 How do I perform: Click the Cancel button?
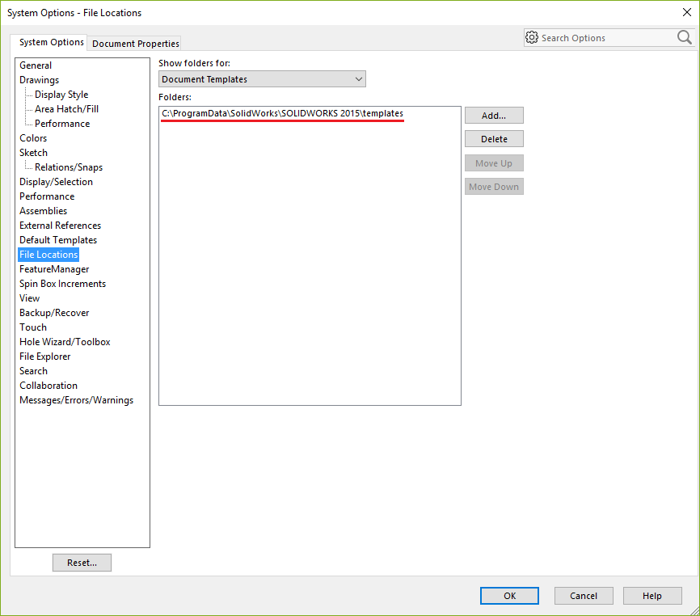[584, 596]
